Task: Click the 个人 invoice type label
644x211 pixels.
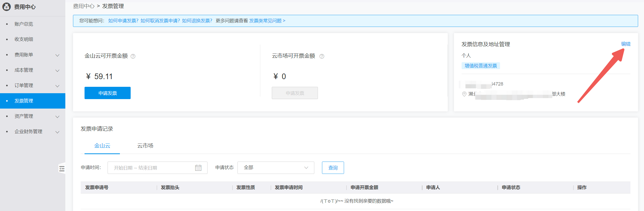Action: click(466, 56)
